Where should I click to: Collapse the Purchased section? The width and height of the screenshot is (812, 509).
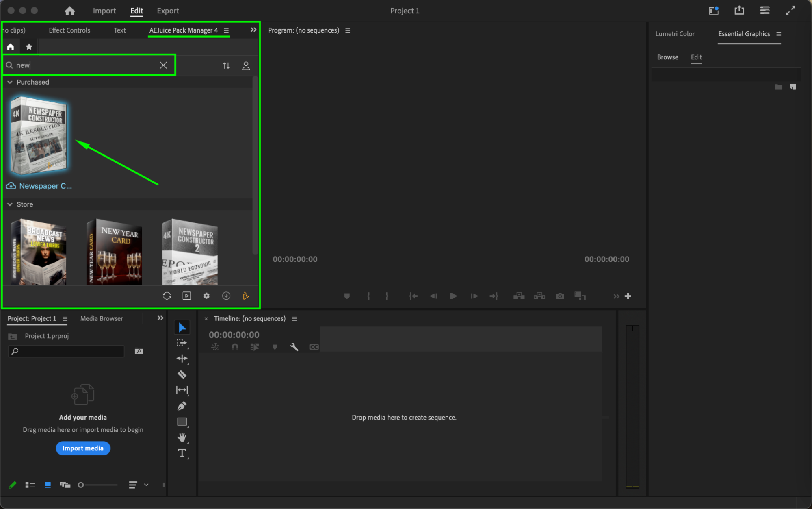pyautogui.click(x=10, y=82)
